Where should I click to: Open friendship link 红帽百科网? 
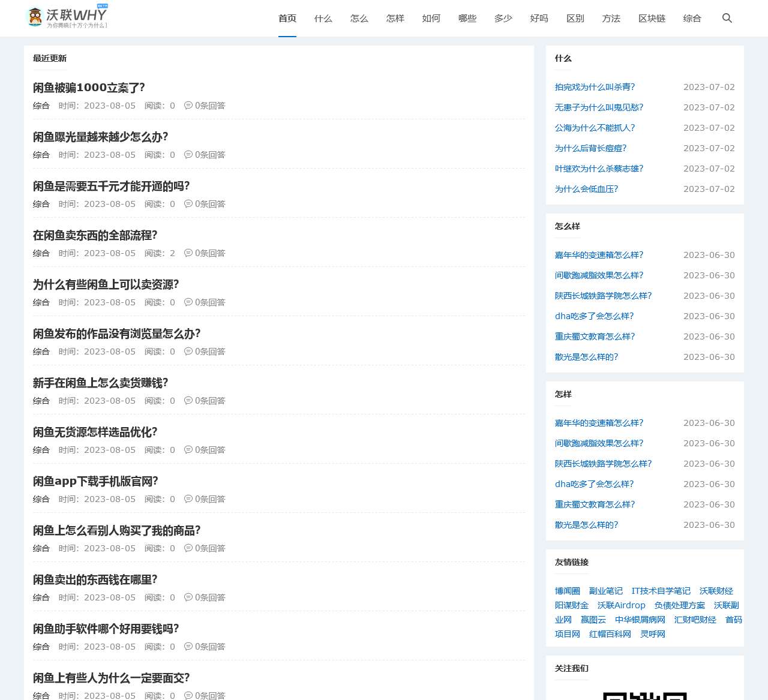point(610,633)
